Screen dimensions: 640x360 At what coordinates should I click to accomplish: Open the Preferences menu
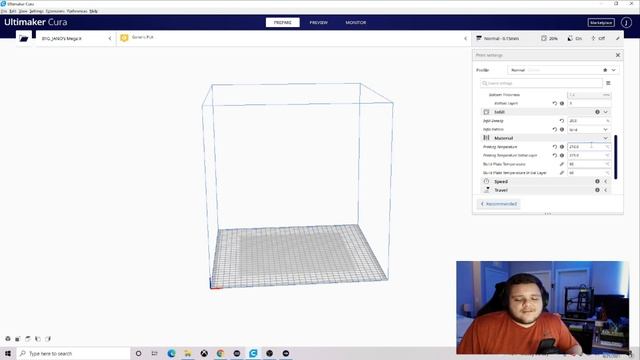pos(77,11)
